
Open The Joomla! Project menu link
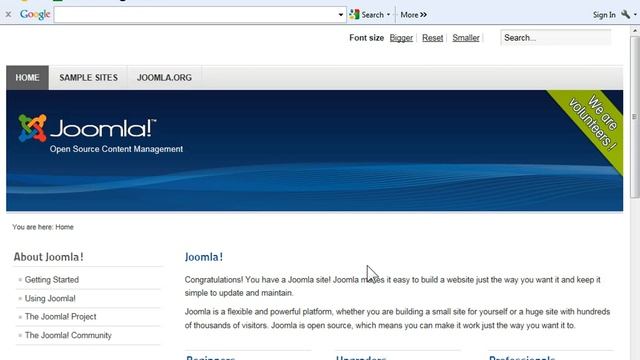[60, 317]
